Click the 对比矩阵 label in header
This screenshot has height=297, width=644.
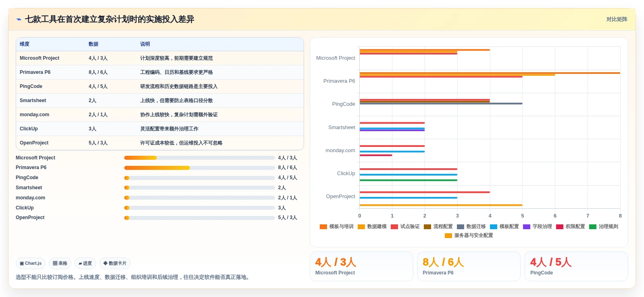point(617,19)
